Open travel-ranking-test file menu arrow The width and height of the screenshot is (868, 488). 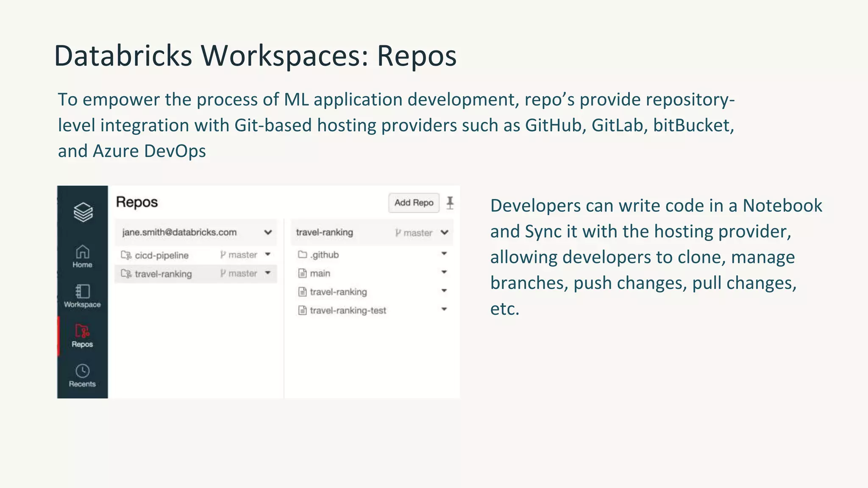point(444,309)
